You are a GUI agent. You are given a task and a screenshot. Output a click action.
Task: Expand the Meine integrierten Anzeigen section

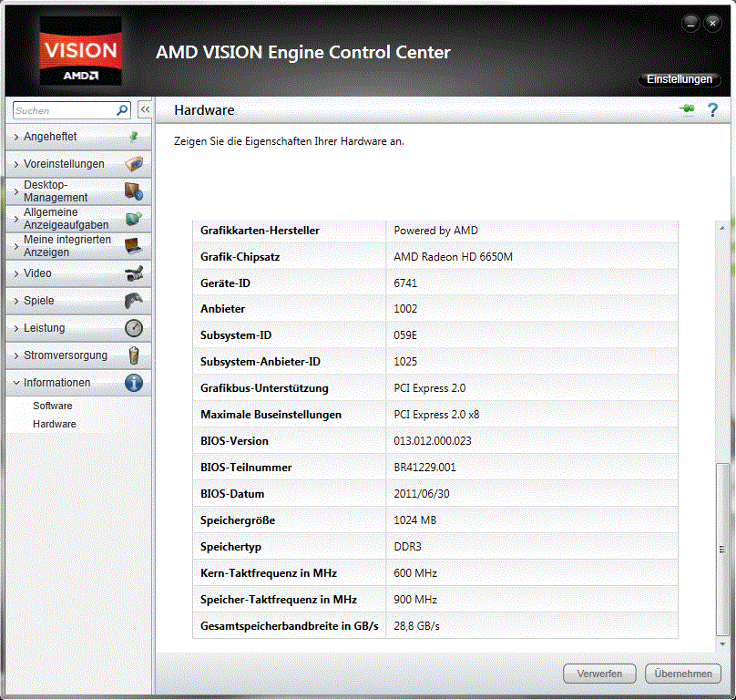78,246
